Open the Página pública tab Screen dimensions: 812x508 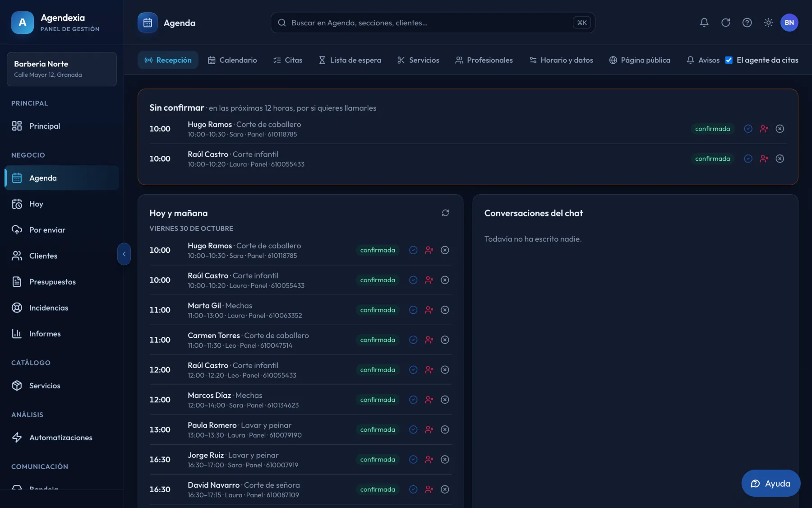[640, 60]
